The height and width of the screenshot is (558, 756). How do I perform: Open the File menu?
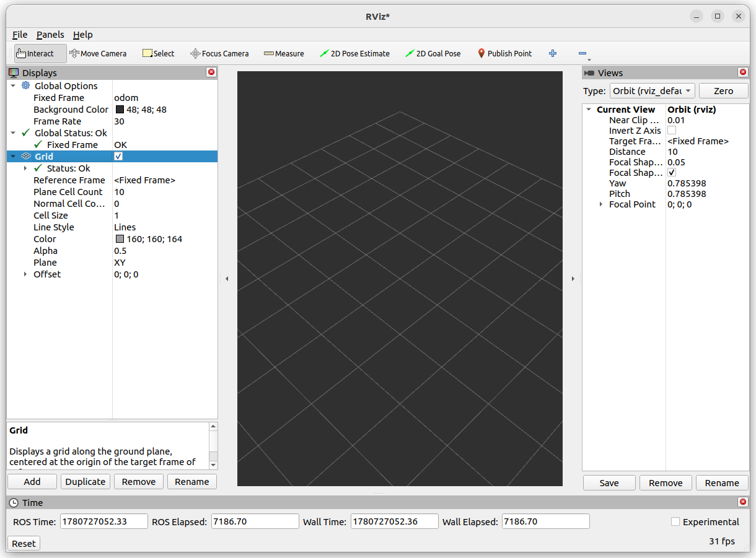pyautogui.click(x=20, y=35)
